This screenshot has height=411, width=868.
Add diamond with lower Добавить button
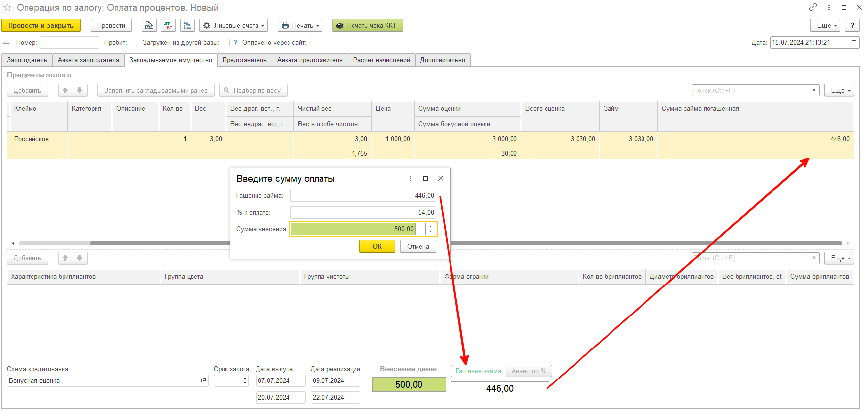(x=28, y=258)
